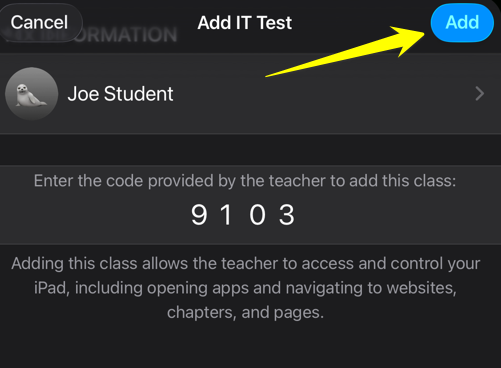The width and height of the screenshot is (501, 368).
Task: Tap the blue Add button
Action: 462,23
